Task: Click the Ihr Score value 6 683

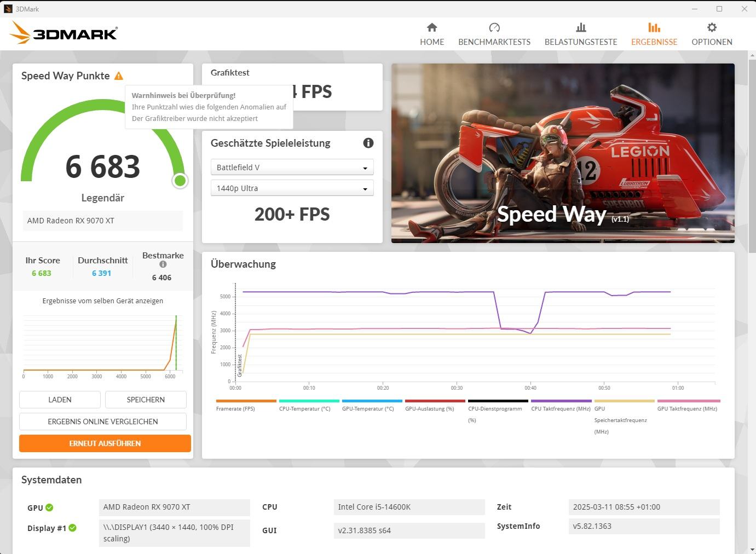Action: point(42,273)
